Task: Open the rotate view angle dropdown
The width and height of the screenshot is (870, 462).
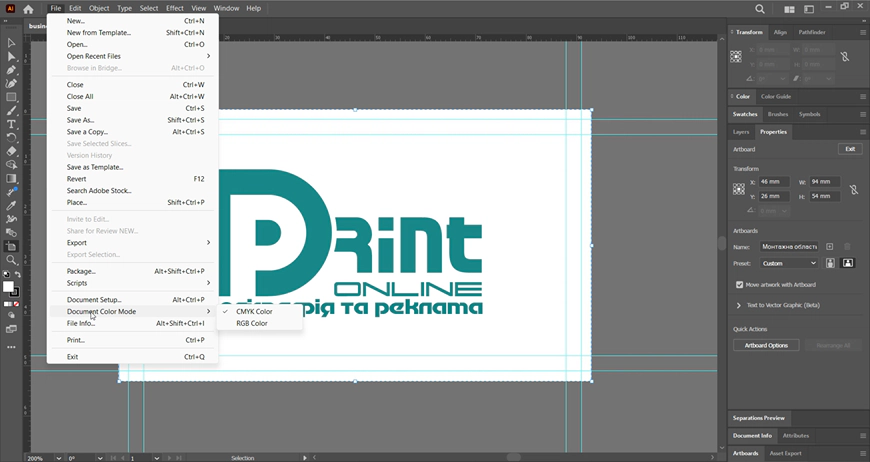Action: tap(100, 458)
